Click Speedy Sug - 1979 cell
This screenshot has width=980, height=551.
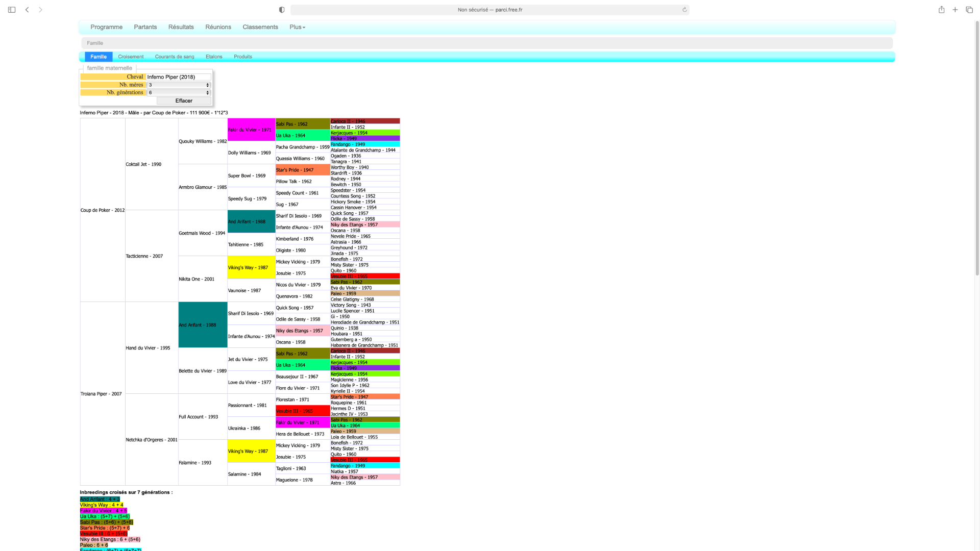point(251,198)
